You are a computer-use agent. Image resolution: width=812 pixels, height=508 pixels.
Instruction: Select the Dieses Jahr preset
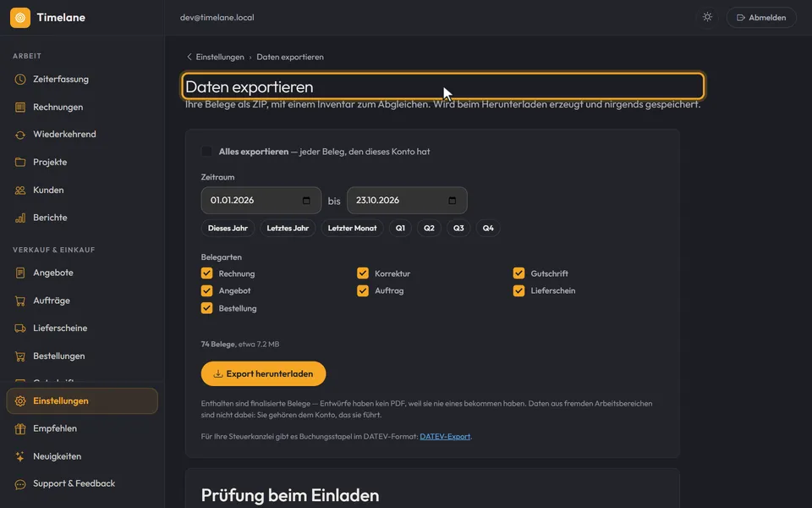tap(228, 228)
